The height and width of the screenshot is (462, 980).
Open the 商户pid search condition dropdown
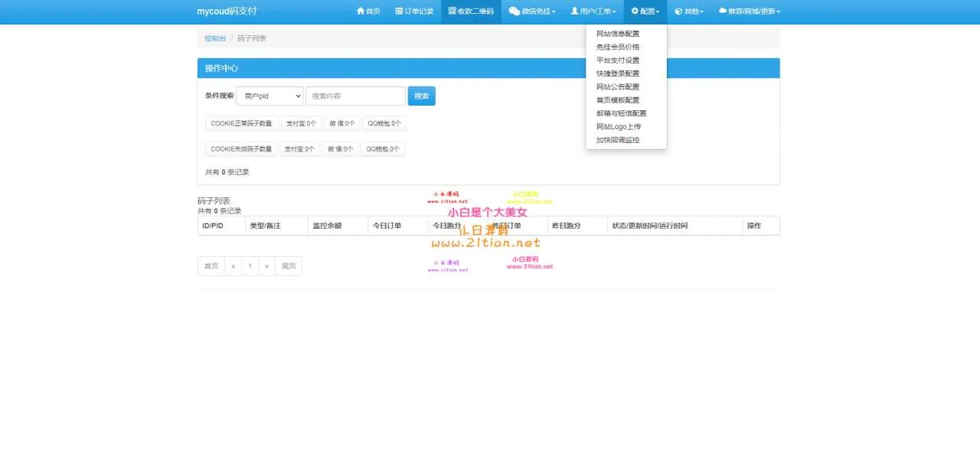269,96
